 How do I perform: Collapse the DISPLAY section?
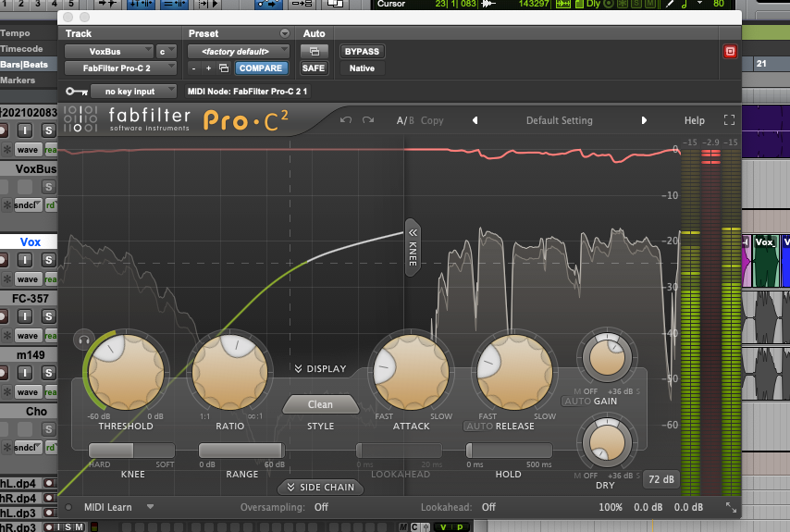[x=320, y=369]
